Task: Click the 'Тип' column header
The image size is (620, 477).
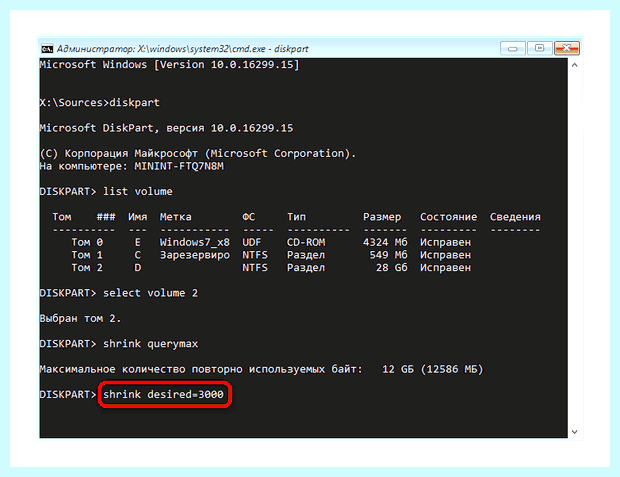Action: pyautogui.click(x=296, y=217)
